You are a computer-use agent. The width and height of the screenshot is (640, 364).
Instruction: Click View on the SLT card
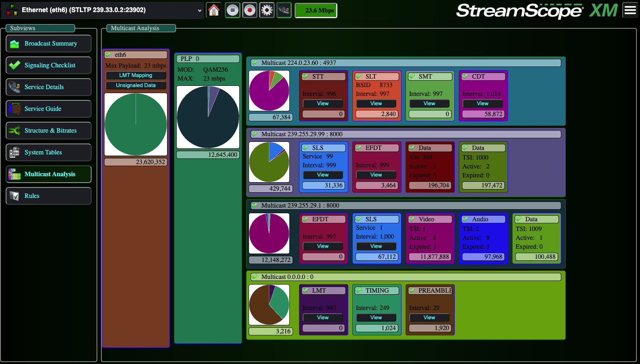[376, 104]
